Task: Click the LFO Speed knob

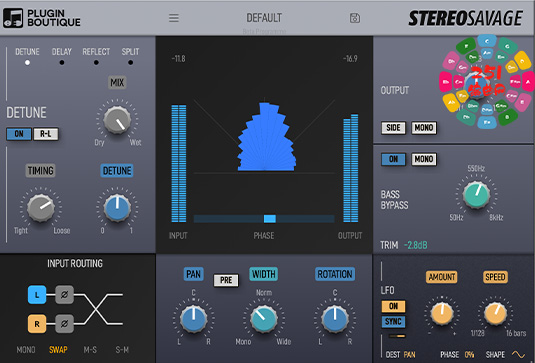Action: click(495, 313)
